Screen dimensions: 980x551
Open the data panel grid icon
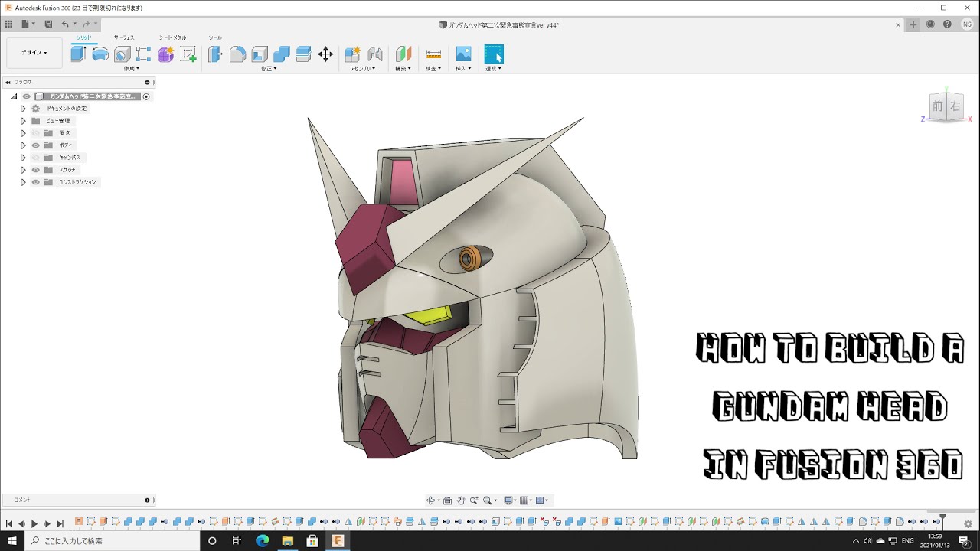coord(9,24)
